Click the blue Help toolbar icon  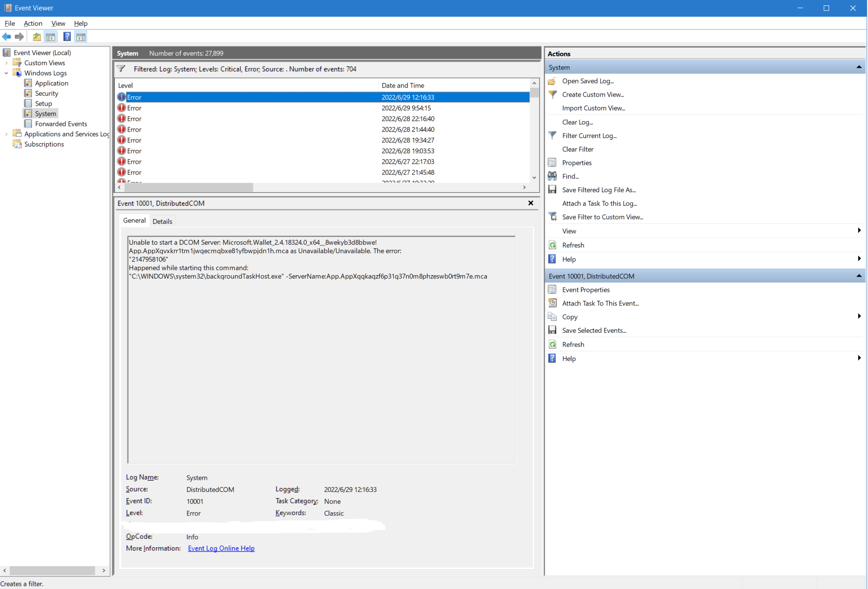tap(67, 37)
